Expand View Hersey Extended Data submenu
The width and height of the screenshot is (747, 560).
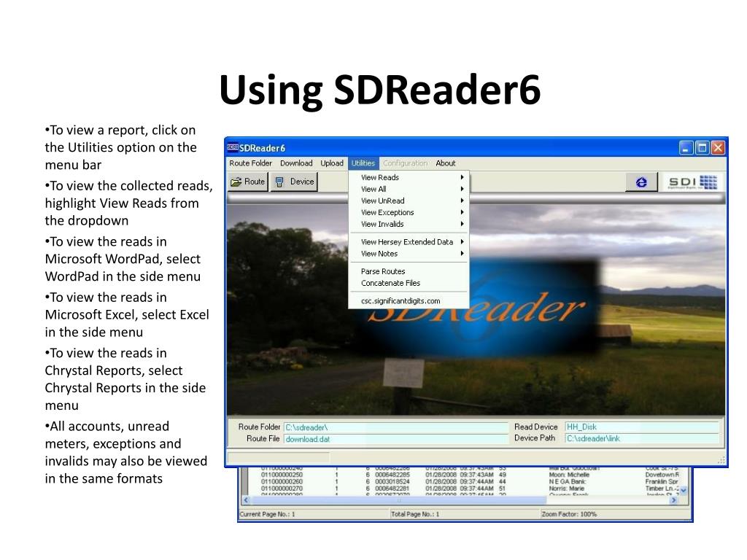409,242
